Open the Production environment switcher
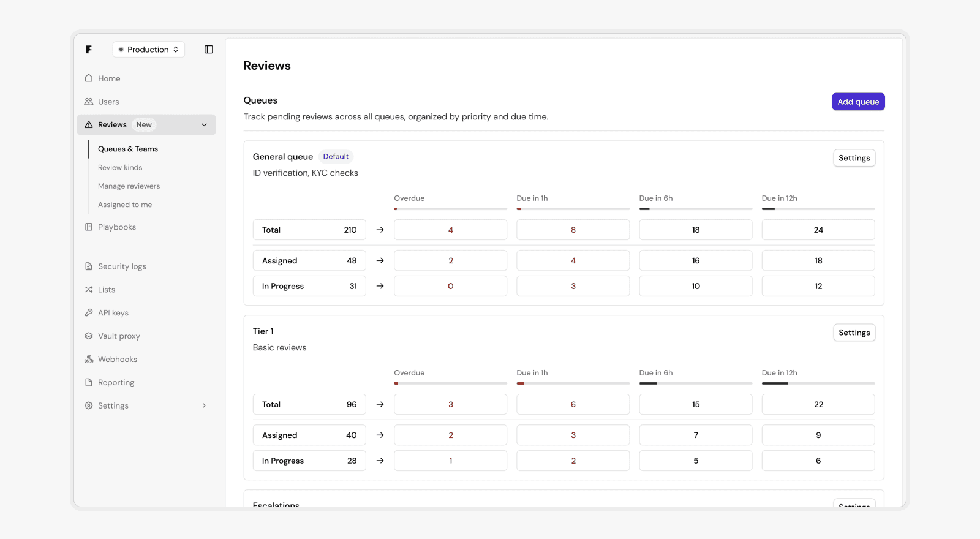 (149, 50)
